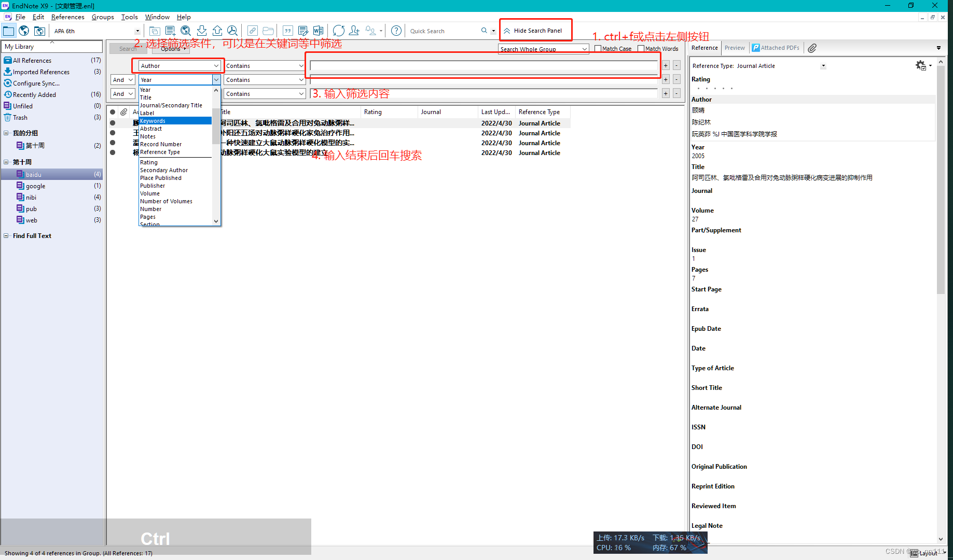
Task: Open the Author field dropdown in first search row
Action: tap(179, 66)
